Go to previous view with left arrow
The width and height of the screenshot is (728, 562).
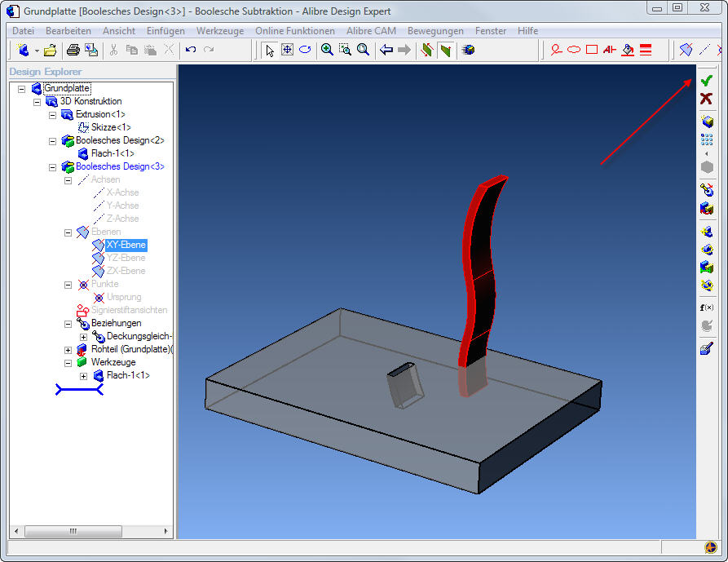coord(386,50)
